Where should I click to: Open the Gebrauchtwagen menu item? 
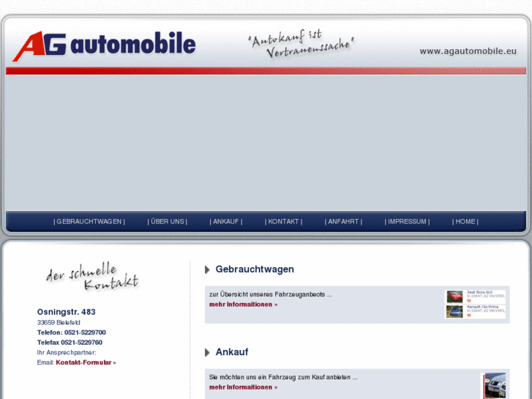(x=89, y=221)
